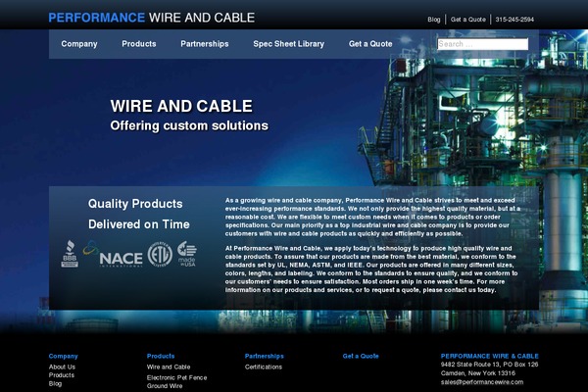
Task: Click the Company heading in footer
Action: pos(63,356)
